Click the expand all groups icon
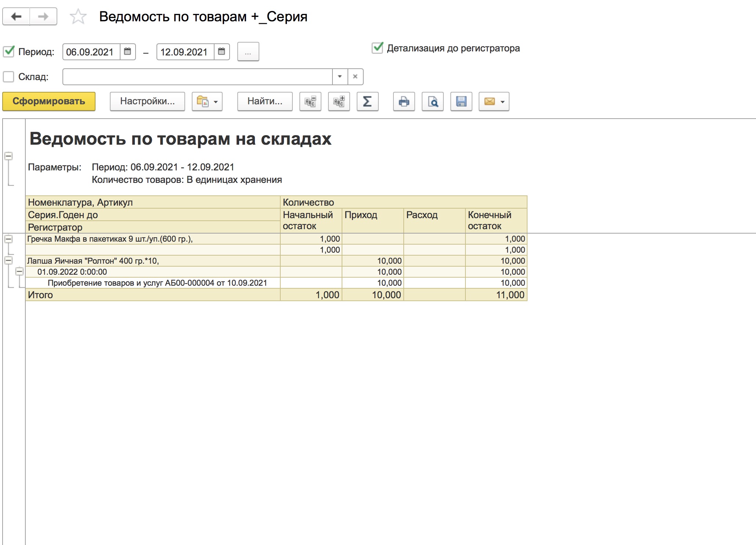 [x=339, y=101]
